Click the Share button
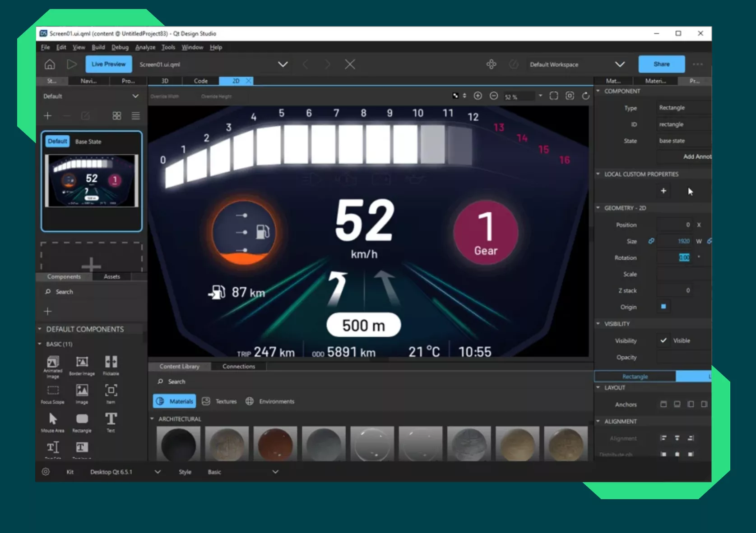The image size is (756, 533). pyautogui.click(x=662, y=64)
